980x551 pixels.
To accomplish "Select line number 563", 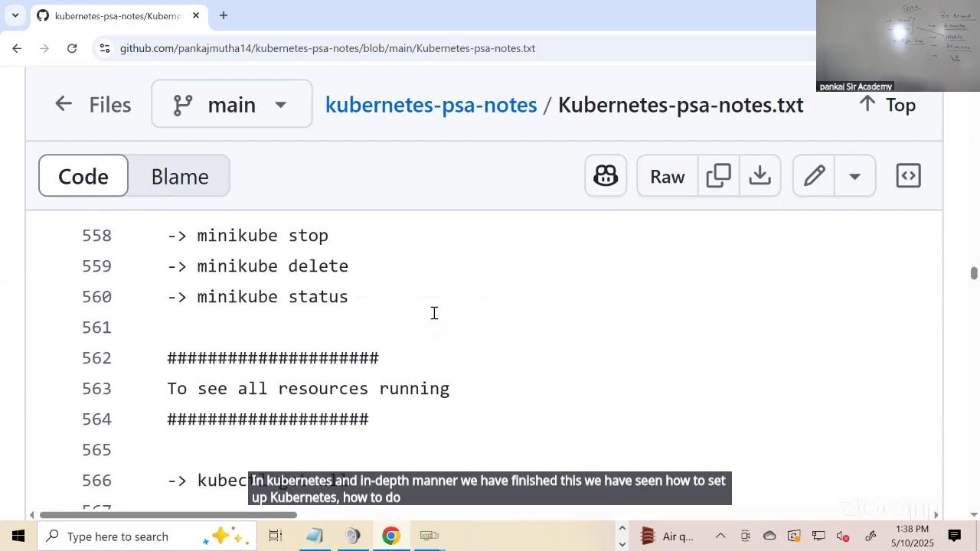I will (96, 389).
